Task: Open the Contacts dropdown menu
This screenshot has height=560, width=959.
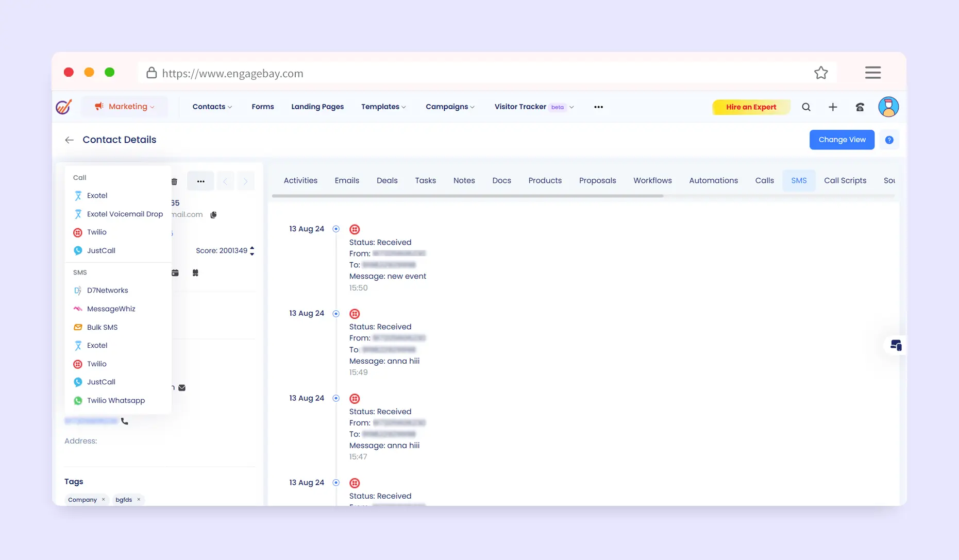Action: (x=212, y=107)
